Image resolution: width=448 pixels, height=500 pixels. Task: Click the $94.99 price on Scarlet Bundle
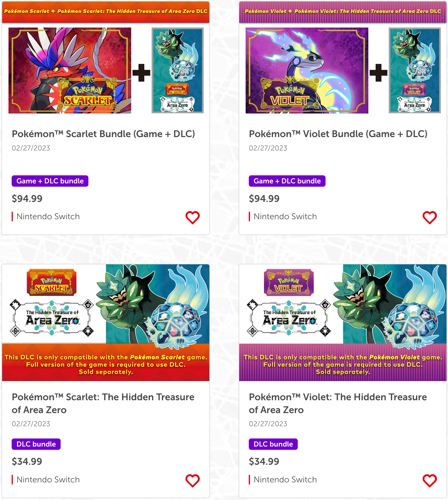pyautogui.click(x=27, y=199)
